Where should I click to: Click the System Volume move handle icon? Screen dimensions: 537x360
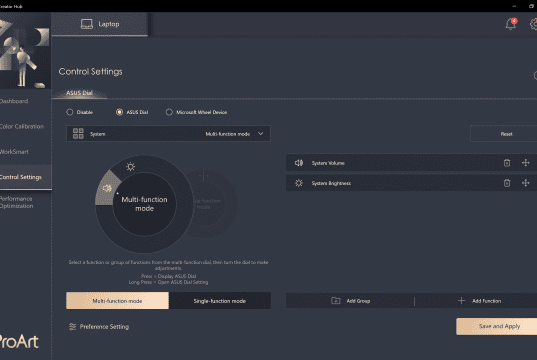[525, 163]
